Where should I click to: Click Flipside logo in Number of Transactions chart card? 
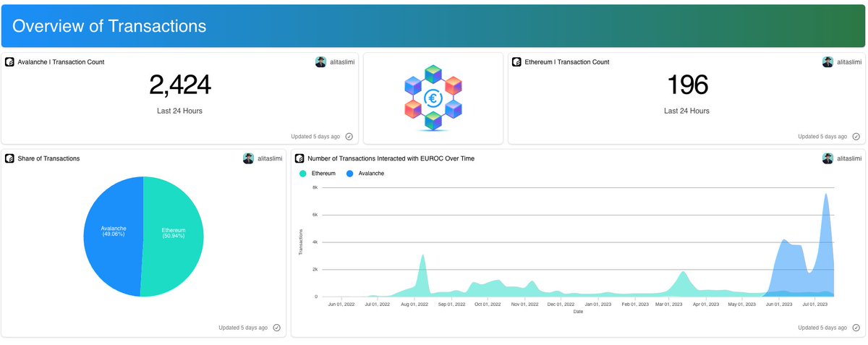tap(299, 158)
